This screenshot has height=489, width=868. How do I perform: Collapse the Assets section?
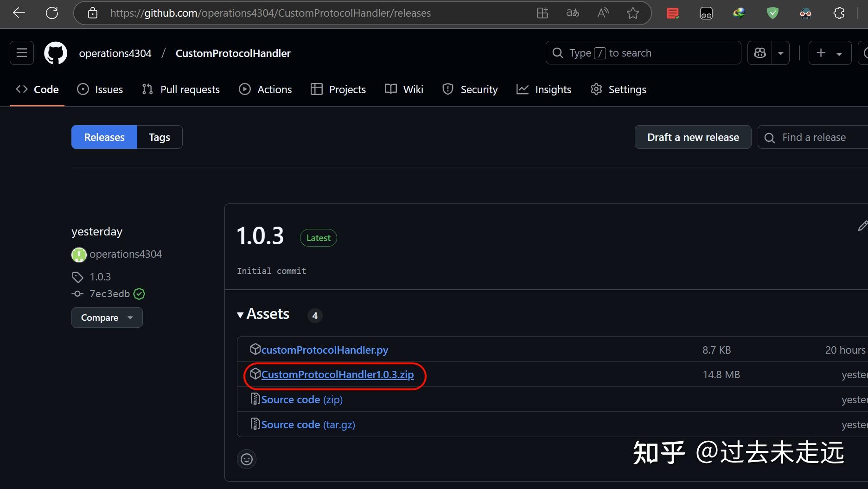click(x=240, y=314)
